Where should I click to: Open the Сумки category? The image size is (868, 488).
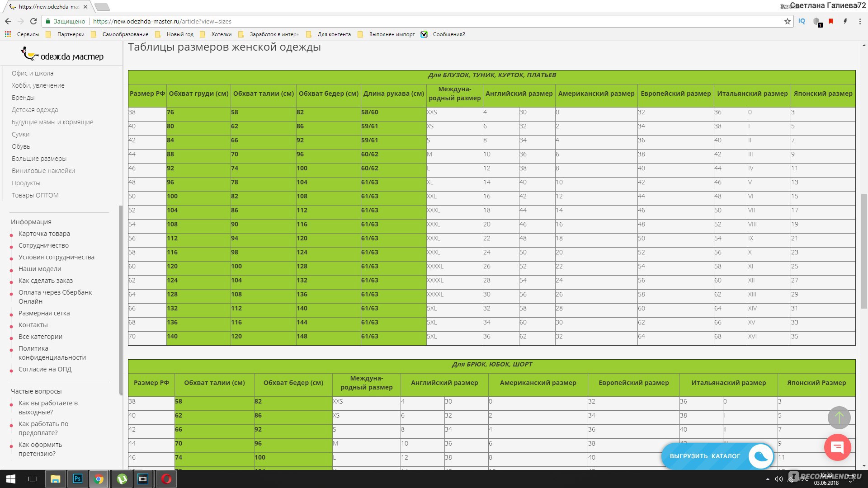point(20,134)
